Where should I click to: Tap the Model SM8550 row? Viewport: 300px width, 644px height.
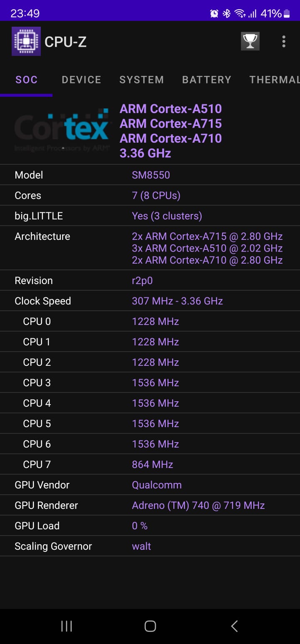150,175
